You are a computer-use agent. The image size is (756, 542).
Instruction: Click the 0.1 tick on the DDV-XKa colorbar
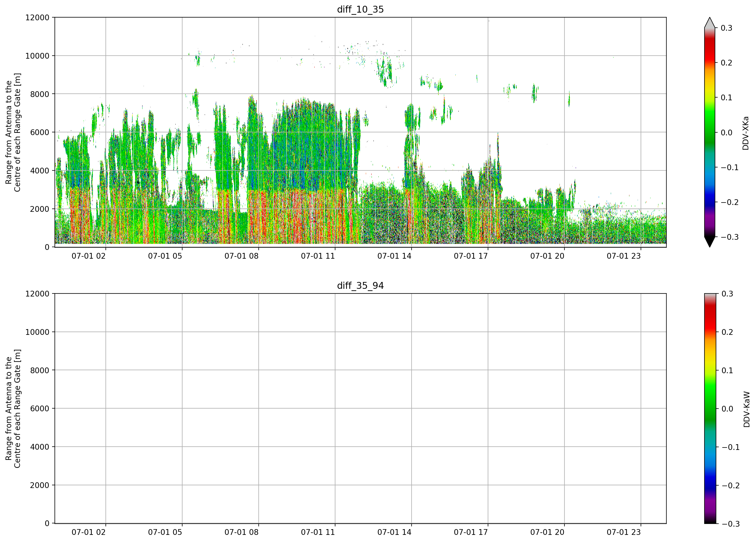click(x=726, y=98)
